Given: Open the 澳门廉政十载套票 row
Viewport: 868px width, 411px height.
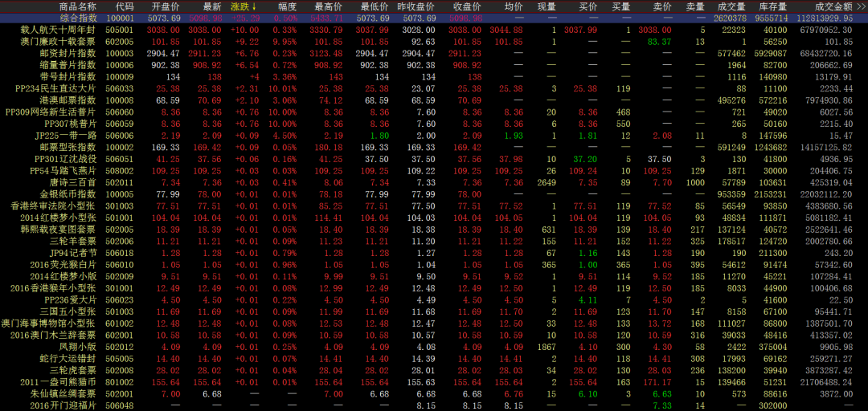Looking at the screenshot, I should [434, 42].
